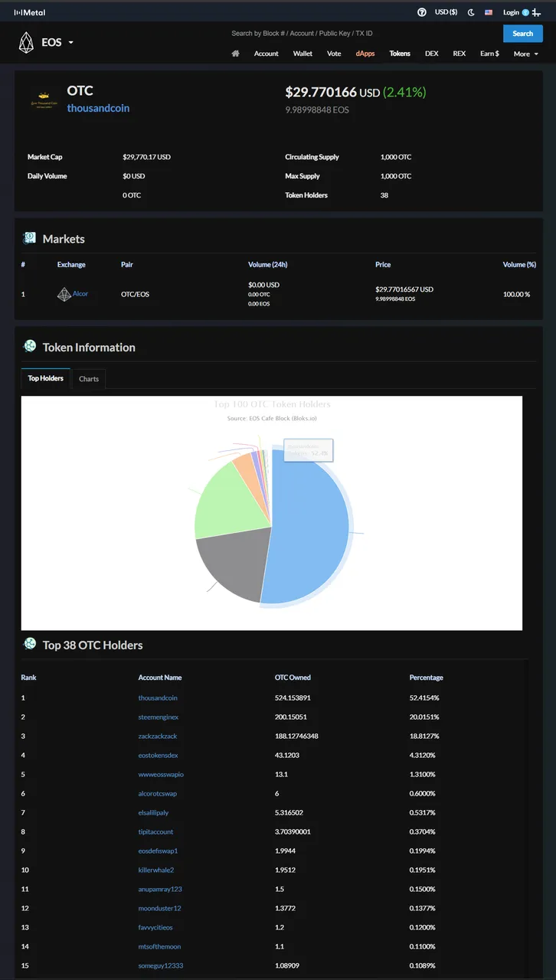Image resolution: width=556 pixels, height=980 pixels.
Task: Open the DEX menu item
Action: 432,54
